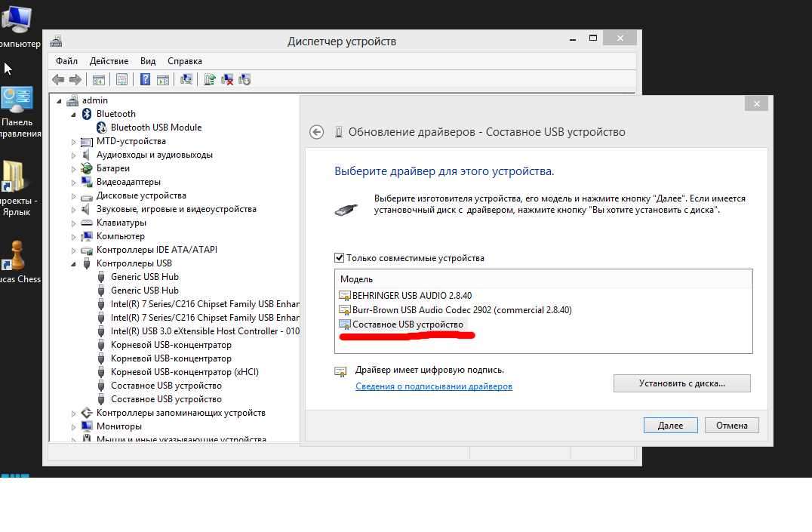Click the Disable device toolbar icon

click(245, 79)
